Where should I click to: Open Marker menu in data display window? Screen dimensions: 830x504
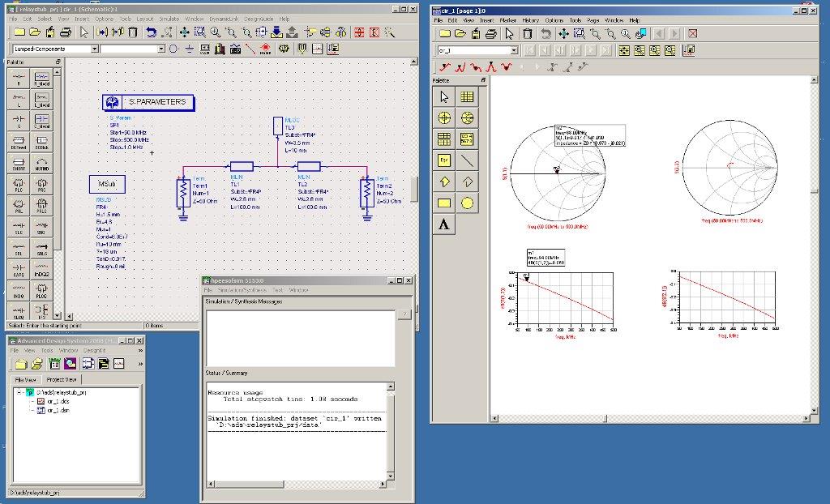click(507, 20)
